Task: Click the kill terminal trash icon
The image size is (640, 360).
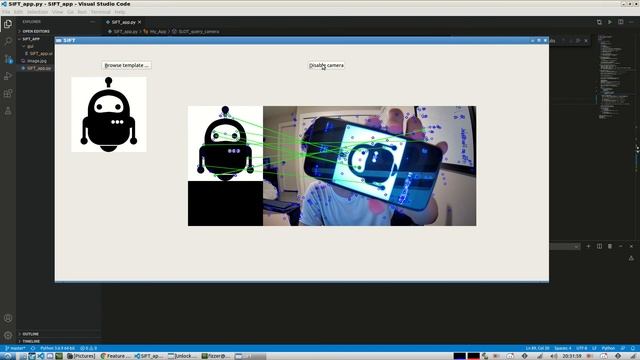Action: (x=610, y=246)
